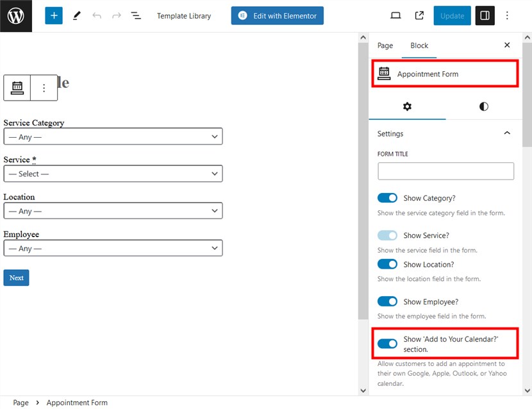532x409 pixels.
Task: Open the block inserter plus button
Action: click(x=54, y=15)
